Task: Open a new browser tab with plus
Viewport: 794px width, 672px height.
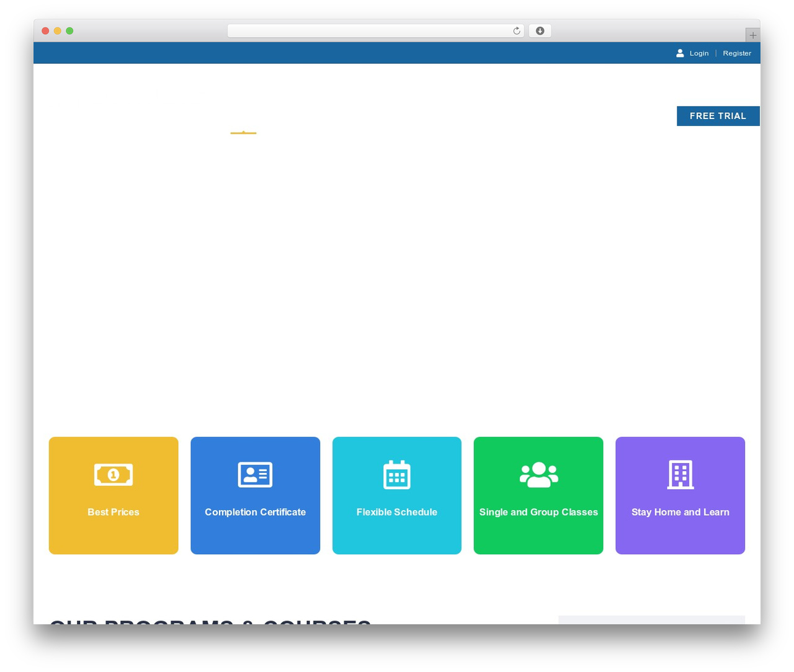Action: coord(752,35)
